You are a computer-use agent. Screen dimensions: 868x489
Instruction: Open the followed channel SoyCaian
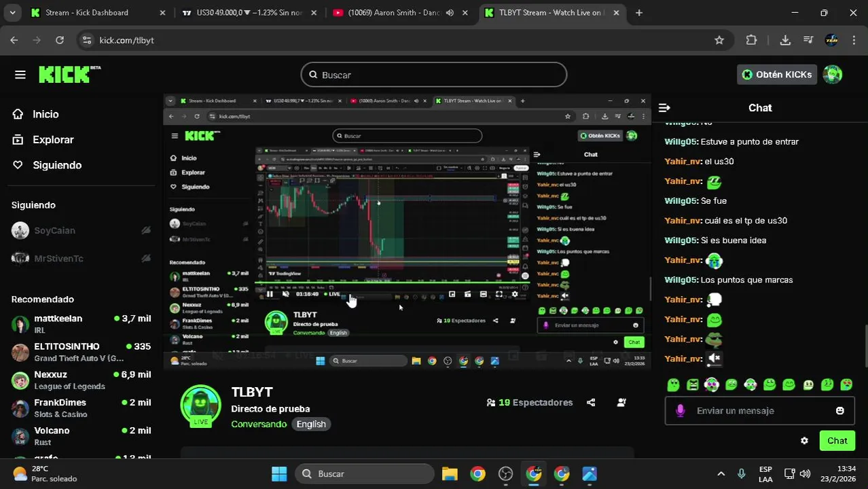[x=81, y=230]
